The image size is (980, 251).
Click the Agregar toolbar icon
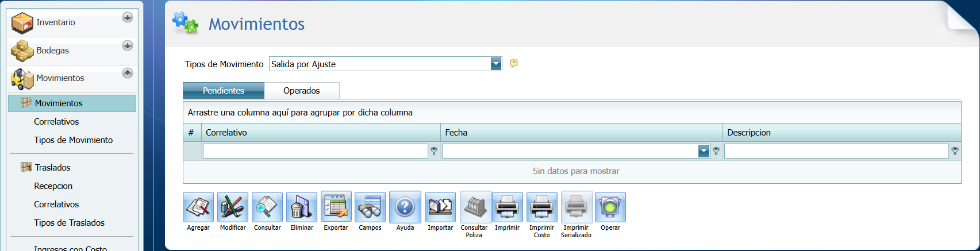[198, 207]
